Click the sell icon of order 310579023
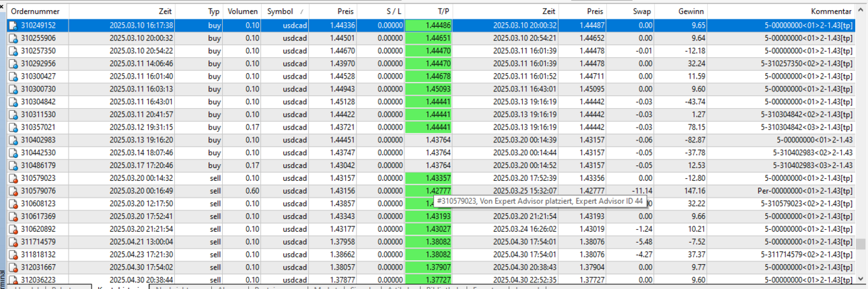This screenshot has width=868, height=289. point(13,178)
